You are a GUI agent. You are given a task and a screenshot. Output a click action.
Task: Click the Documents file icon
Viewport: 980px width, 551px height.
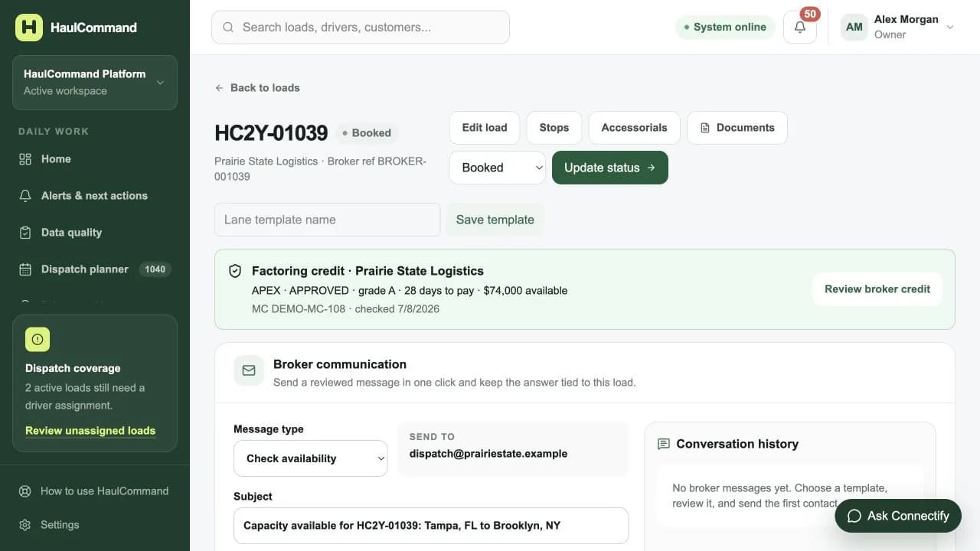pos(705,128)
